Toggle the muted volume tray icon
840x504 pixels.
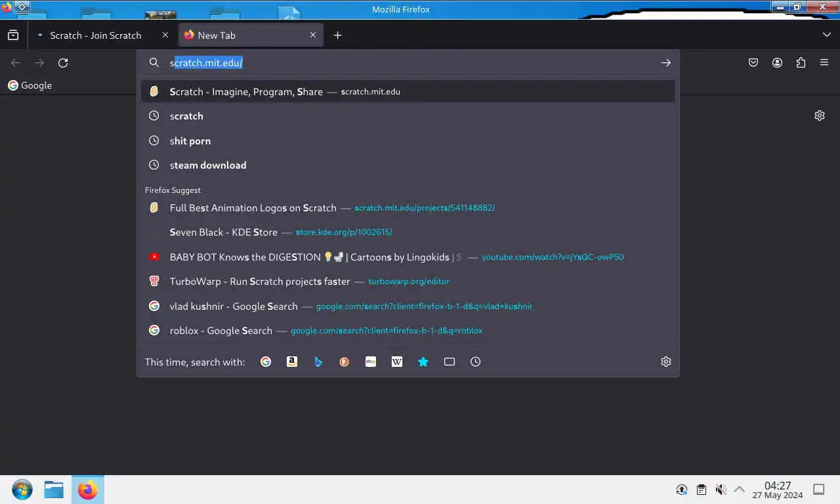click(721, 490)
